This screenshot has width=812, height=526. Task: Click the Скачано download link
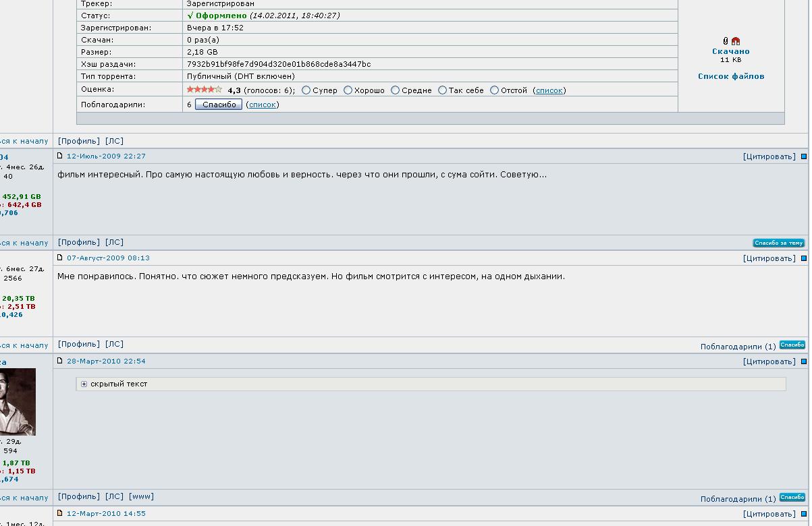pyautogui.click(x=731, y=51)
